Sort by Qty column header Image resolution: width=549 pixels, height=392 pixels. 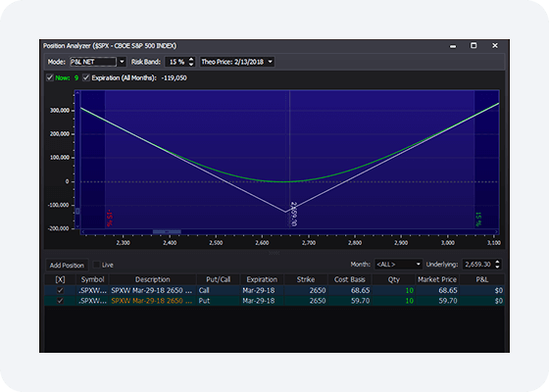393,279
